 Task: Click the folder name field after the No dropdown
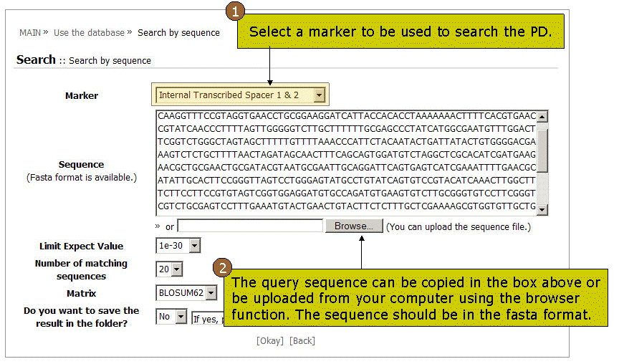[x=207, y=317]
